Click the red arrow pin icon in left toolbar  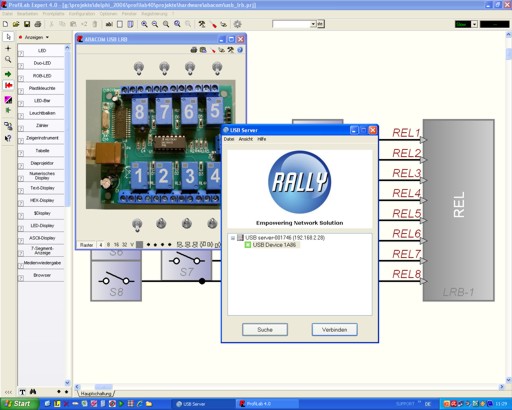point(8,85)
